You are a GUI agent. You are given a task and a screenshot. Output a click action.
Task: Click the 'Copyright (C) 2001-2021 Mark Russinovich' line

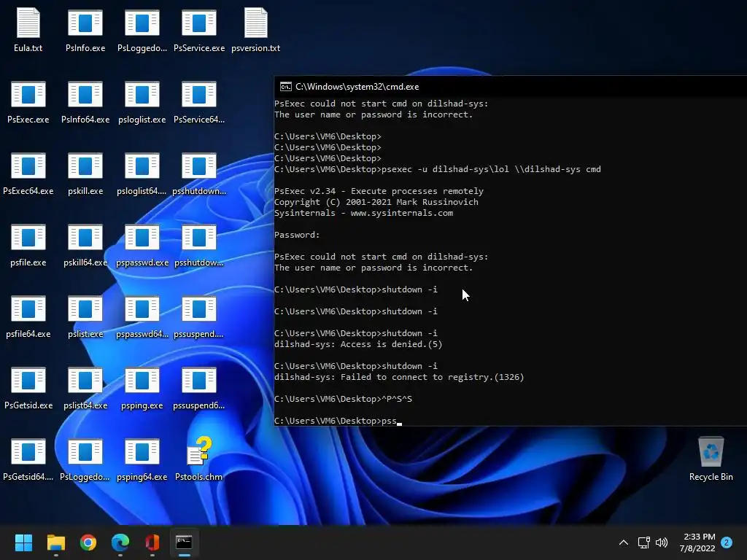click(x=376, y=202)
